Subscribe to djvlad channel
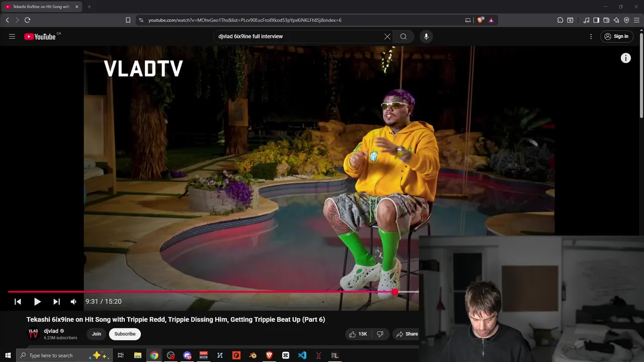The height and width of the screenshot is (362, 644). point(125,334)
